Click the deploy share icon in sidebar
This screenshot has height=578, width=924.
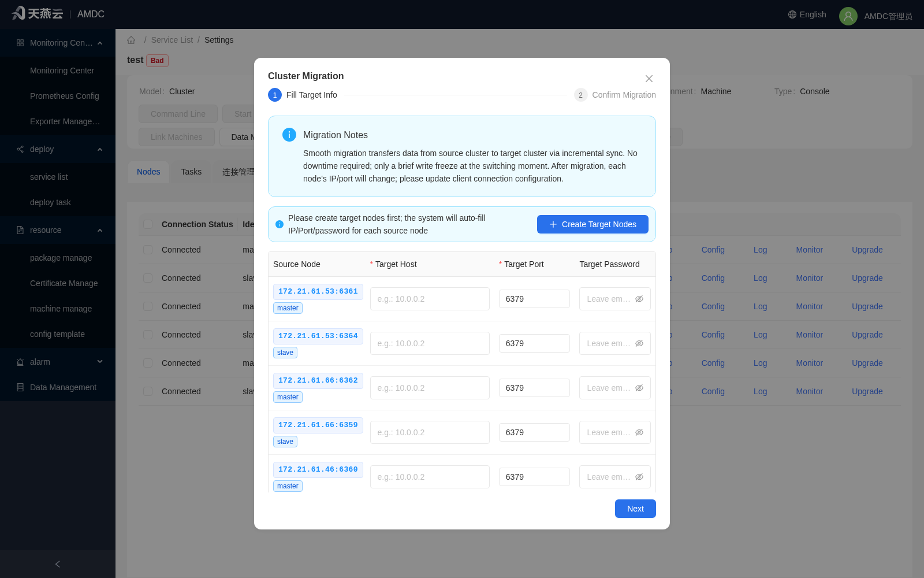20,149
